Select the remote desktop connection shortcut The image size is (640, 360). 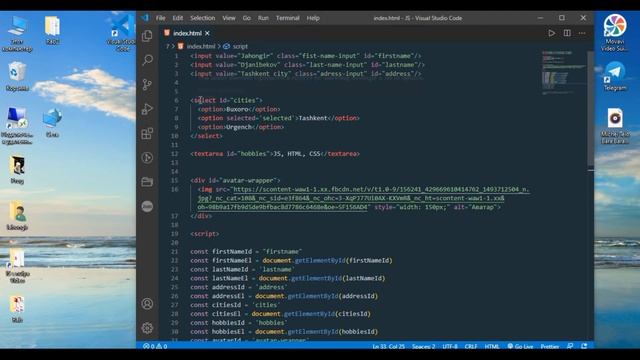tap(17, 126)
